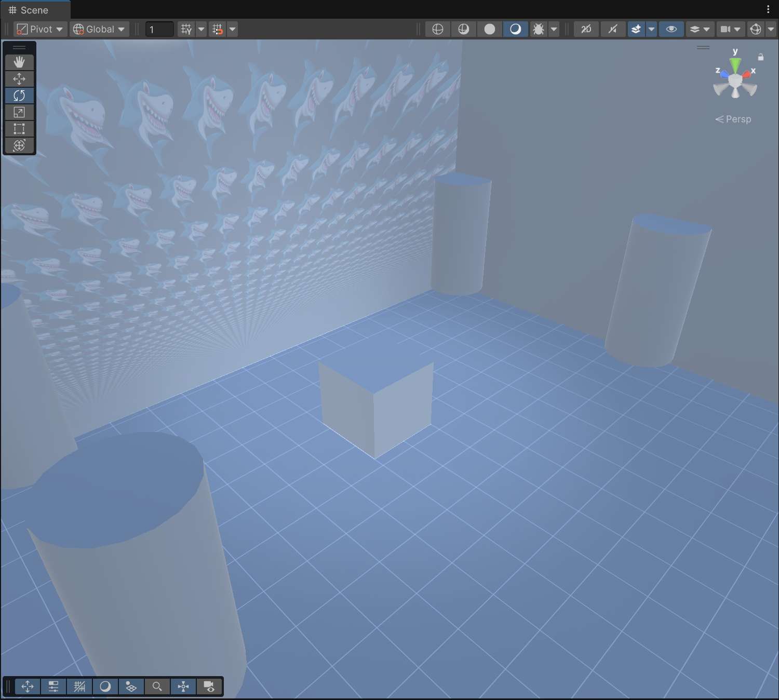Switch to Unlit draw mode

490,29
